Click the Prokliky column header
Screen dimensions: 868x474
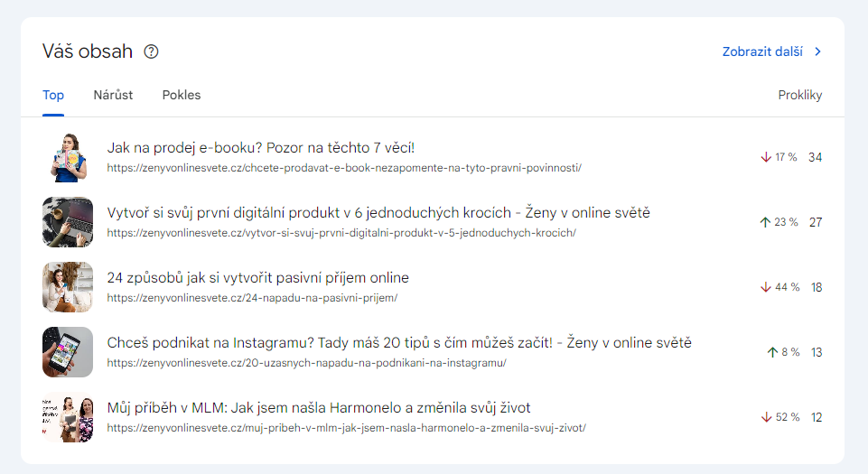pyautogui.click(x=799, y=95)
